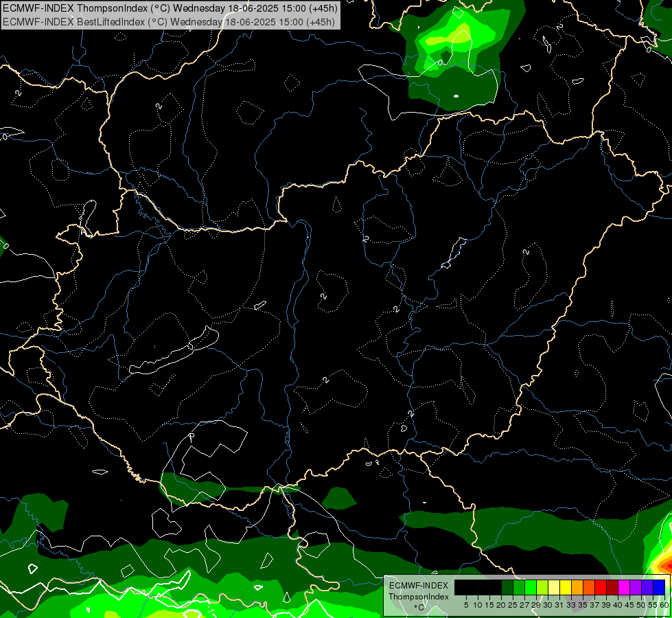Click the legend value '37'
Image resolution: width=672 pixels, height=618 pixels.
(594, 605)
